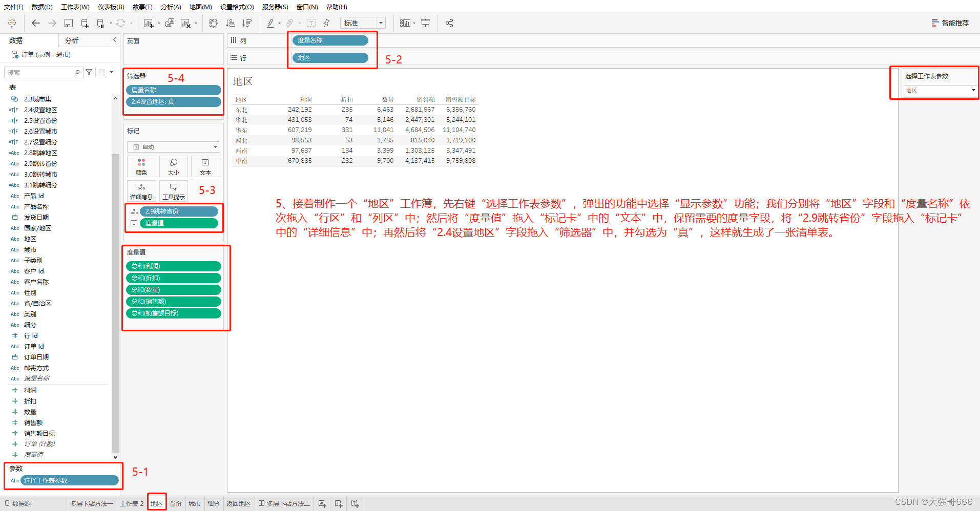
Task: Click the Duplicate sheet toolbar icon
Action: pos(170,23)
